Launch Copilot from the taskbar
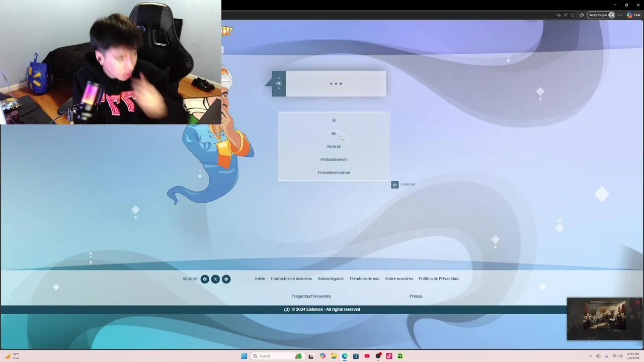The height and width of the screenshot is (362, 644). coord(323,356)
